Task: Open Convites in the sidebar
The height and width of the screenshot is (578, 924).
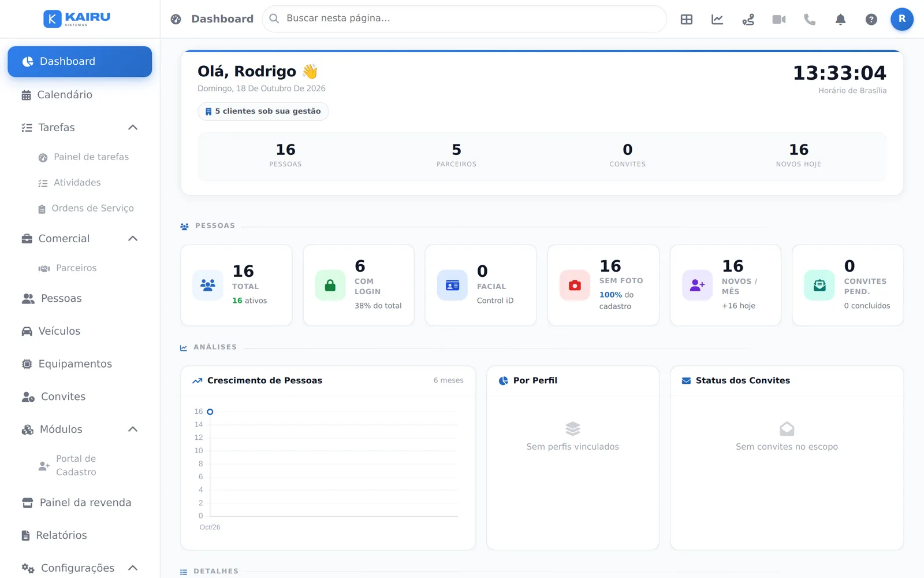Action: click(x=80, y=397)
